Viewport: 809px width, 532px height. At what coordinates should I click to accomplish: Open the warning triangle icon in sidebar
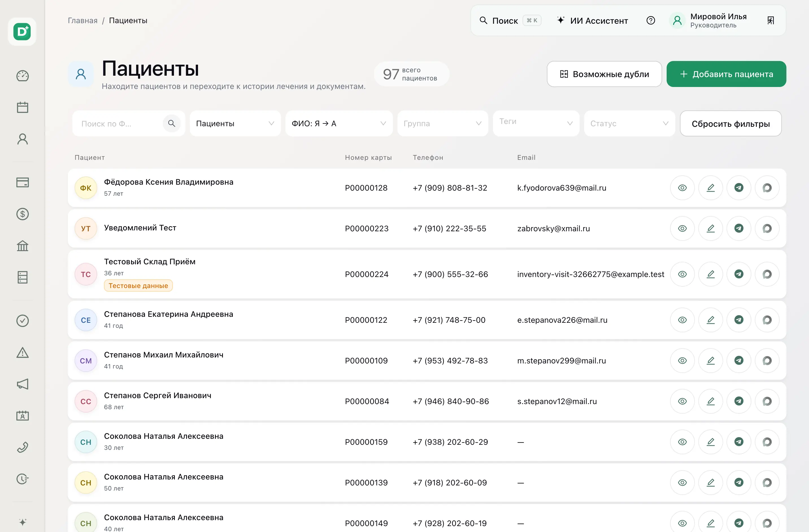tap(22, 353)
